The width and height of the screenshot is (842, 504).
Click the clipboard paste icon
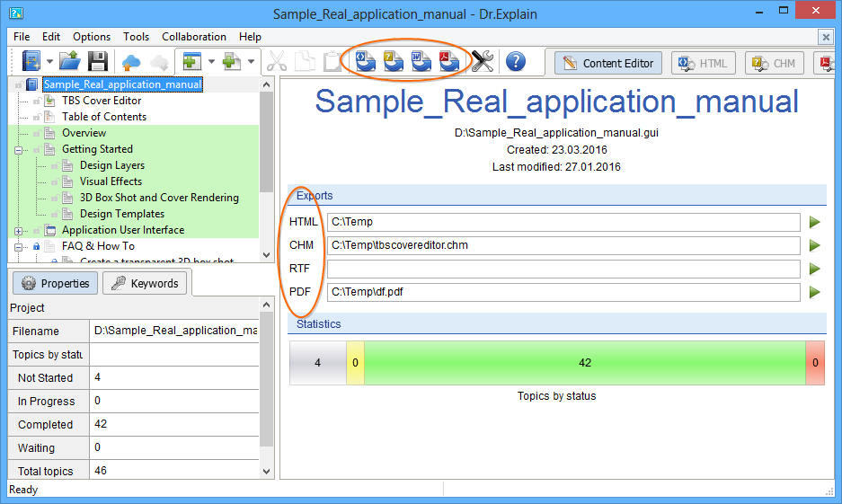(332, 61)
